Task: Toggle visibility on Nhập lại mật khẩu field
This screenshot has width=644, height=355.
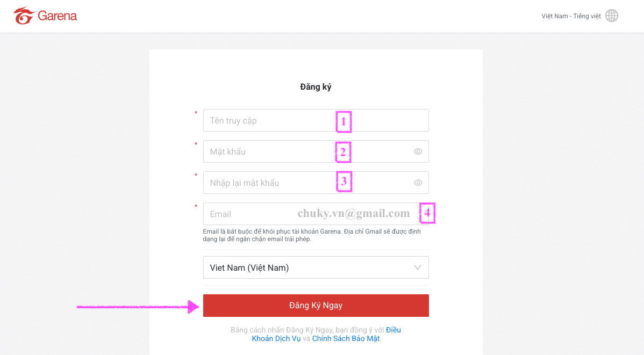Action: pyautogui.click(x=418, y=183)
